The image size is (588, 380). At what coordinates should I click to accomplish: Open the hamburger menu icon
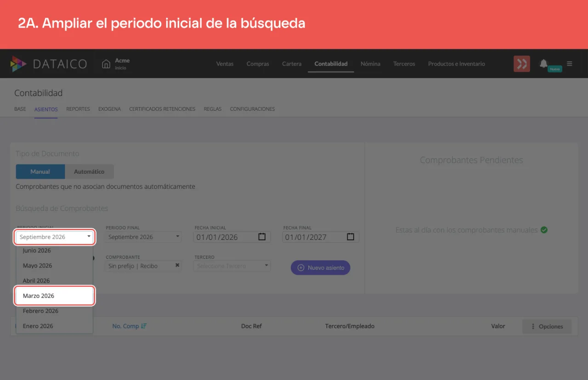pyautogui.click(x=570, y=64)
